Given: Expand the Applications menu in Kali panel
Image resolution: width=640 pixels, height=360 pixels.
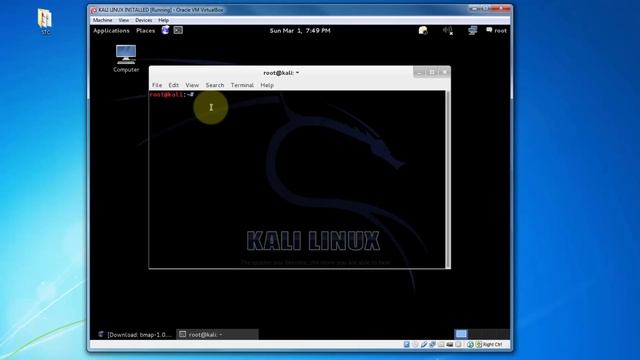Looking at the screenshot, I should coord(111,31).
